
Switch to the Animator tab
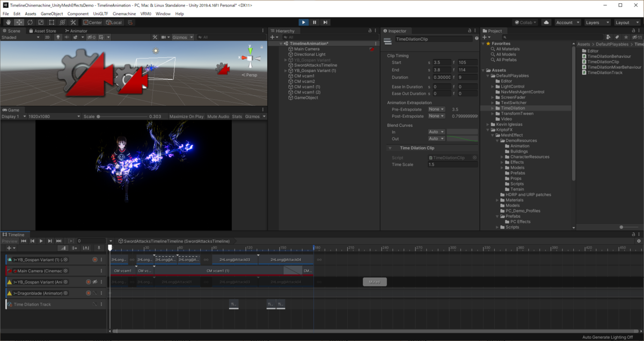tap(76, 31)
